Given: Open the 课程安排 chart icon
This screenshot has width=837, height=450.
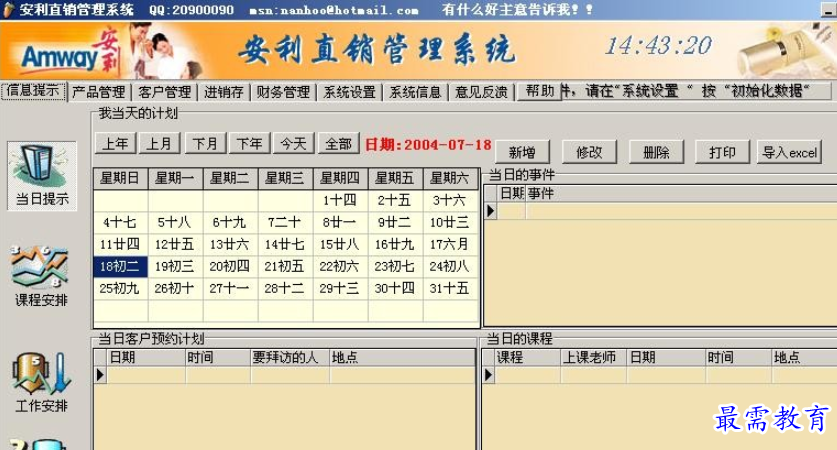Looking at the screenshot, I should pos(41,276).
